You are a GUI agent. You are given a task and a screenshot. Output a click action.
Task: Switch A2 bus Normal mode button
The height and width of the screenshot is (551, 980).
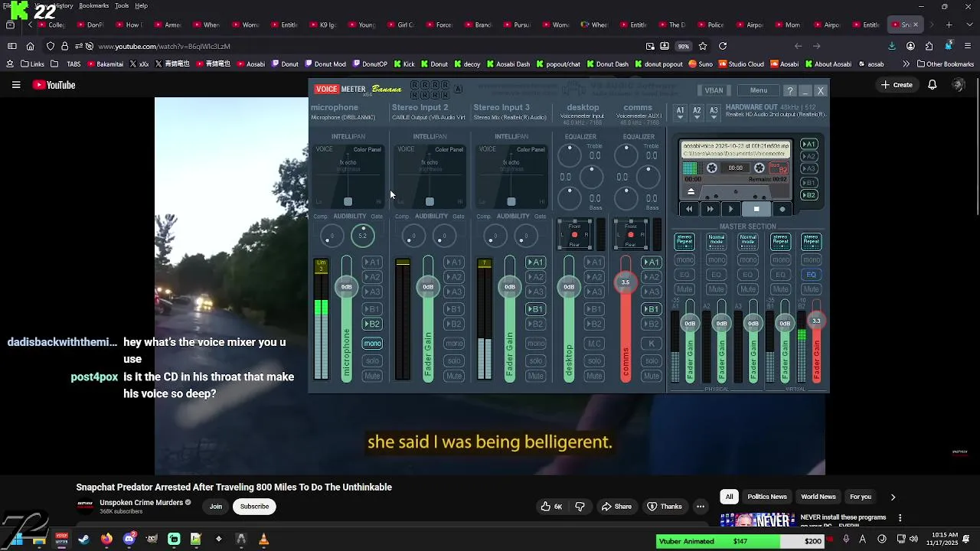click(716, 241)
